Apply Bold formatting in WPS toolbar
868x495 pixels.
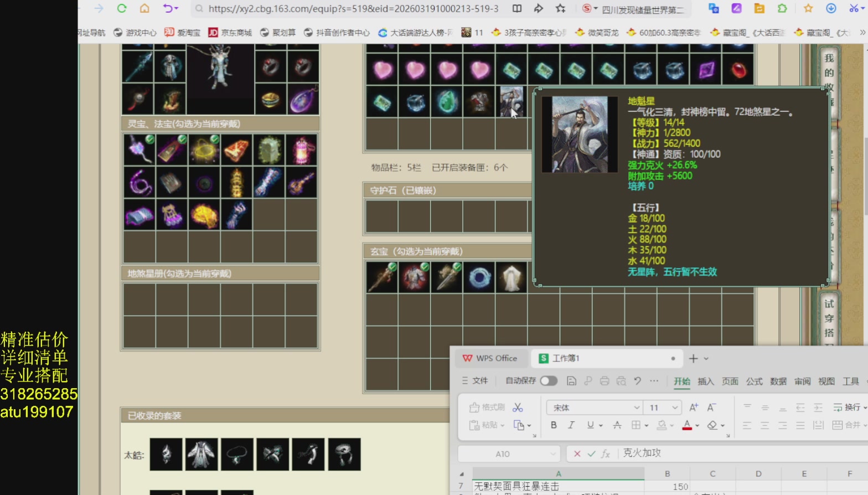click(554, 425)
